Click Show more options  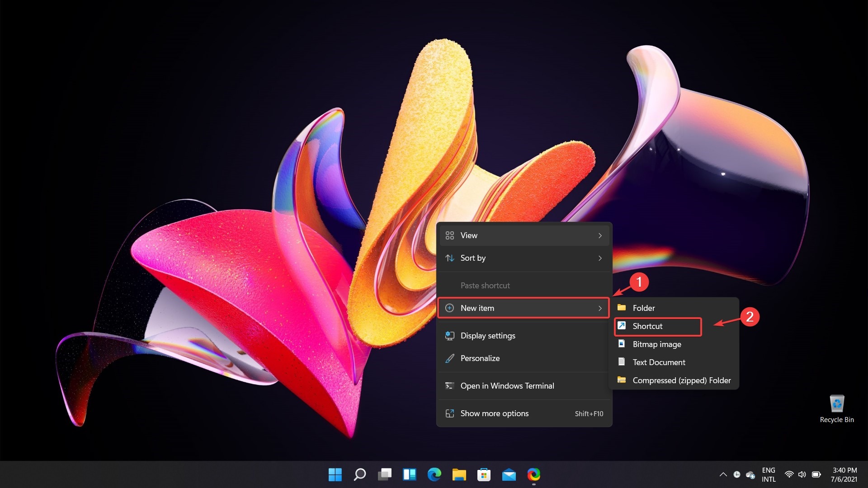click(x=494, y=413)
